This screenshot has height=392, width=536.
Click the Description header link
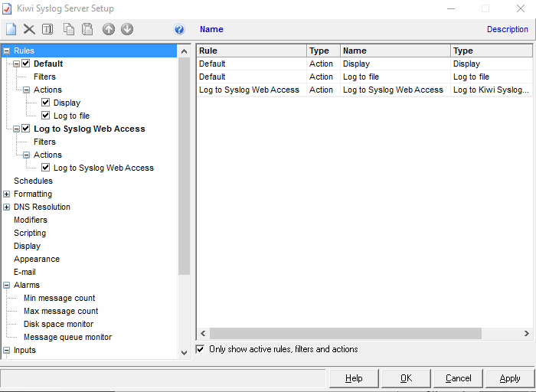click(x=507, y=29)
